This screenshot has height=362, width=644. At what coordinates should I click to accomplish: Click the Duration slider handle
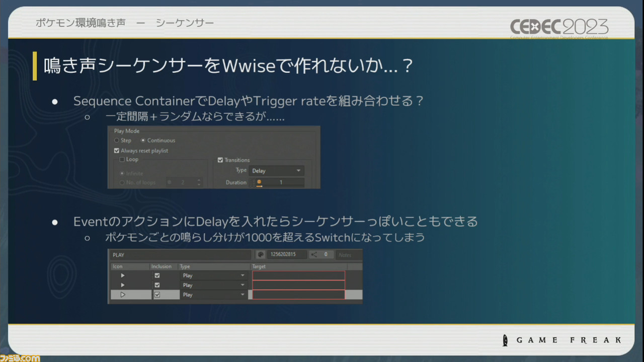point(259,182)
